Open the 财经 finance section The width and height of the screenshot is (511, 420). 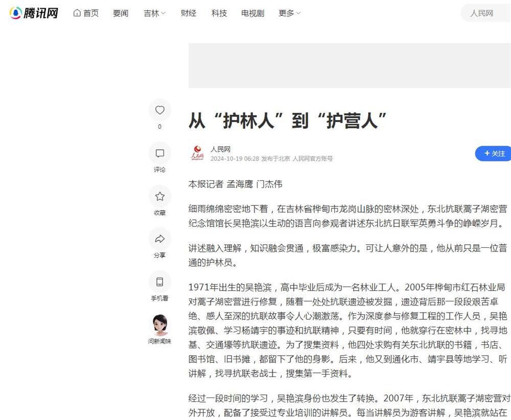(x=189, y=13)
